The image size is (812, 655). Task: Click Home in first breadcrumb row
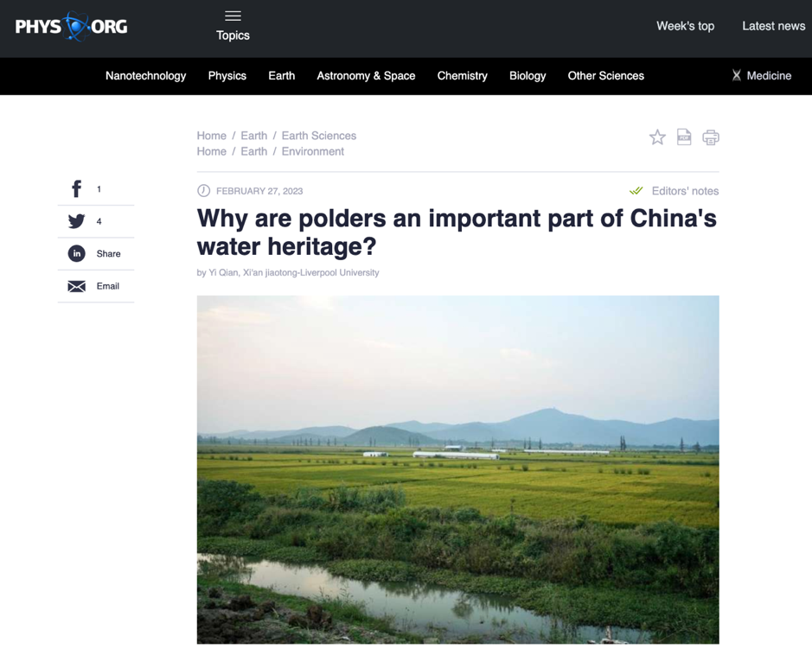pyautogui.click(x=211, y=136)
